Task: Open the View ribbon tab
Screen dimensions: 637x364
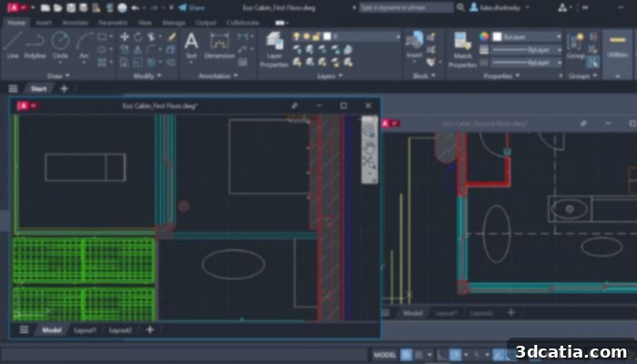Action: tap(145, 23)
